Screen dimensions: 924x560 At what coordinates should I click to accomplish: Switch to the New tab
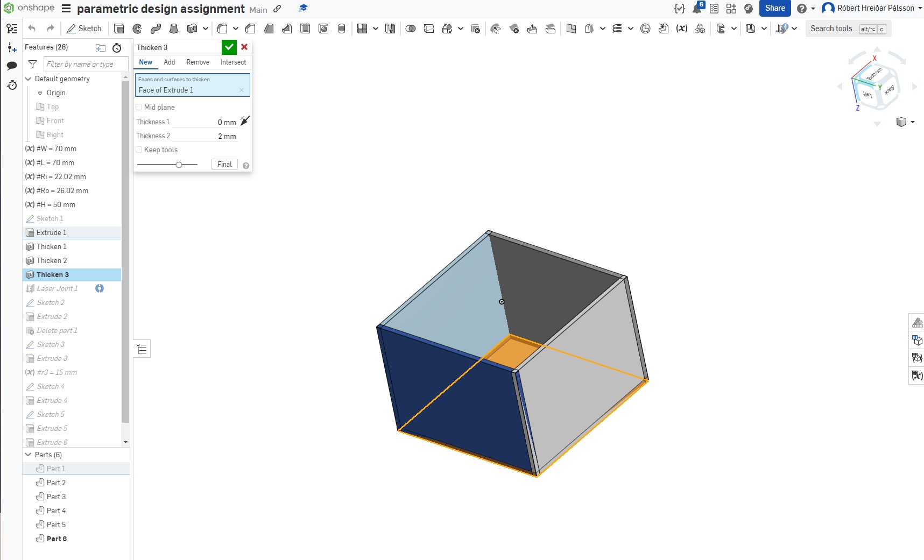(x=146, y=62)
